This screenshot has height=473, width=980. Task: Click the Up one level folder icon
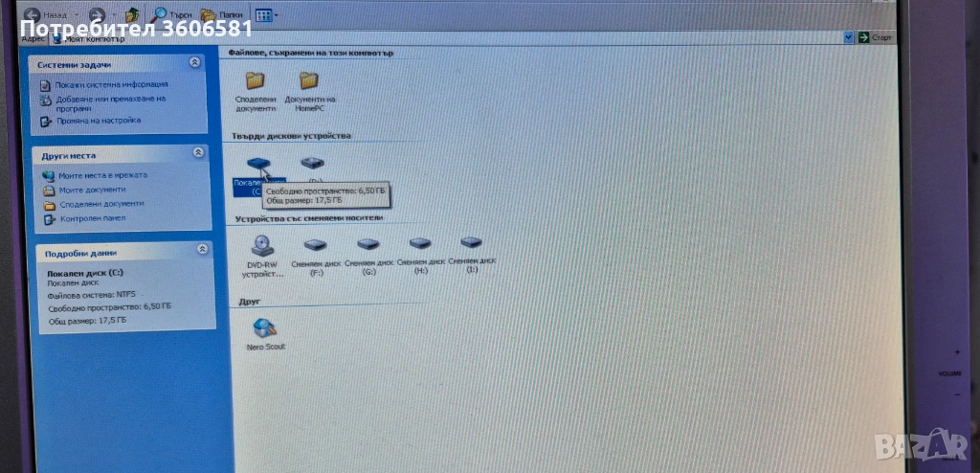(132, 15)
